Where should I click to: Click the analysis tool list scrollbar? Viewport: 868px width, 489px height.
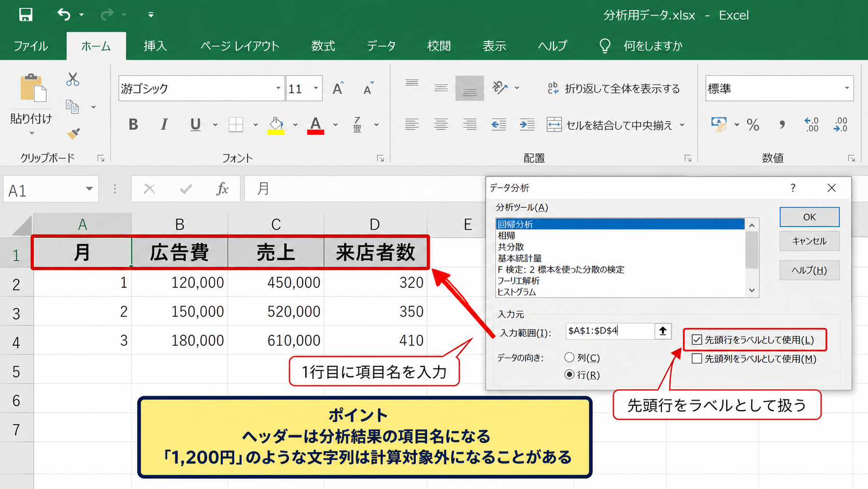pos(752,257)
